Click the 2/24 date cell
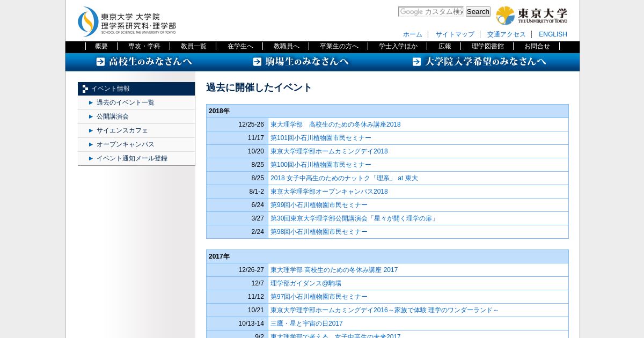The width and height of the screenshot is (644, 338). click(x=237, y=232)
